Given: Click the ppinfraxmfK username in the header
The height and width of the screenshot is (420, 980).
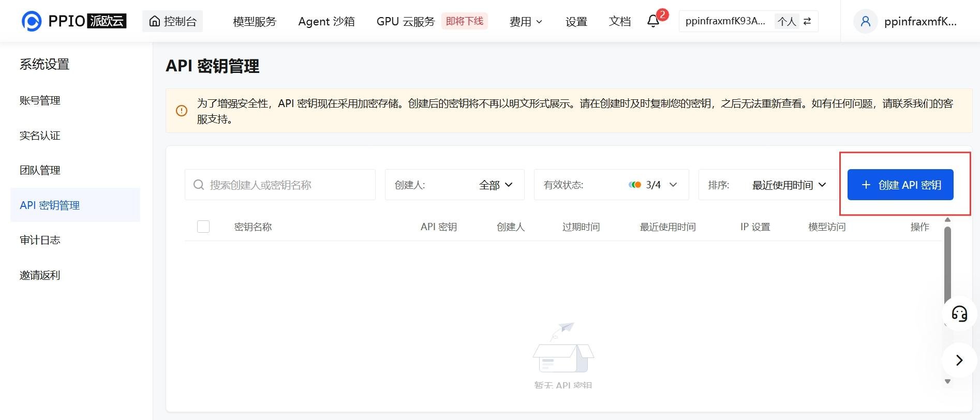Looking at the screenshot, I should (920, 21).
